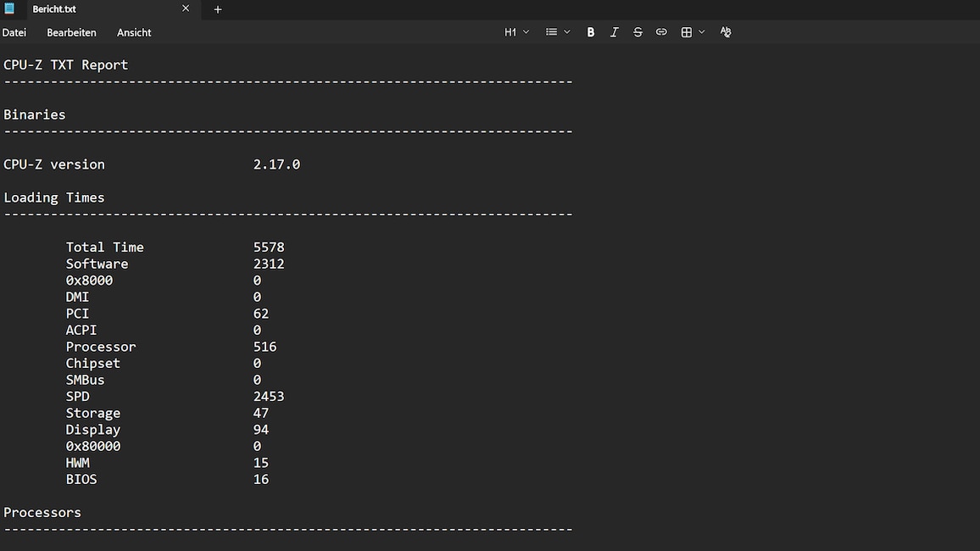Expand list style dropdown arrow

[x=567, y=32]
